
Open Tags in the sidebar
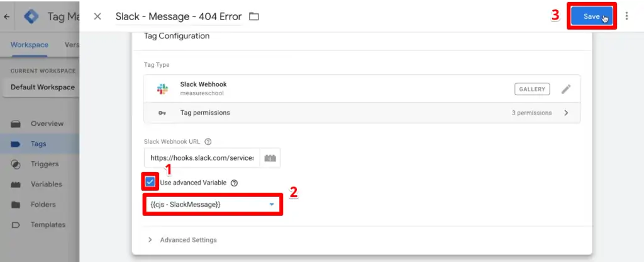point(38,144)
